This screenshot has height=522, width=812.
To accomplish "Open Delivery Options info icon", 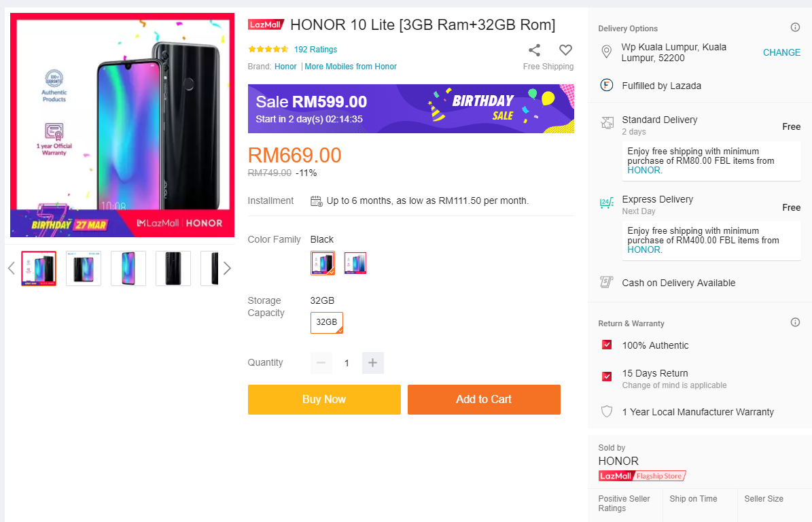I will click(795, 28).
